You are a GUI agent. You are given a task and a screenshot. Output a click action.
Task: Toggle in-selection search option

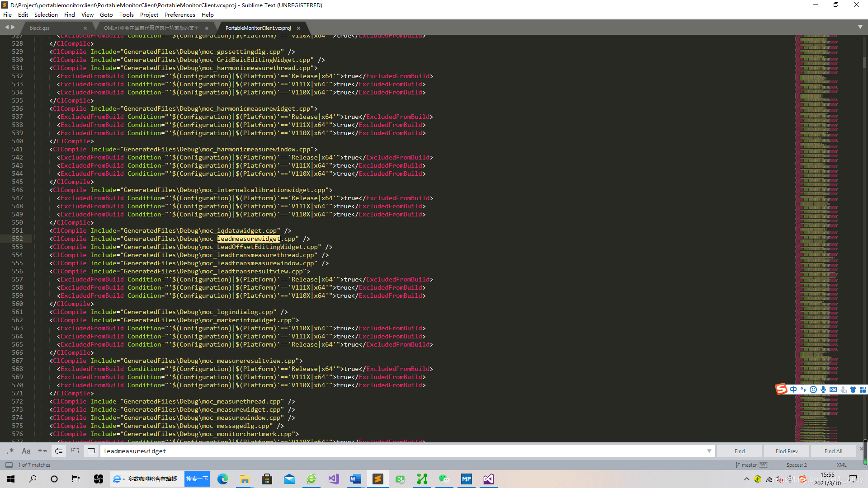point(75,451)
